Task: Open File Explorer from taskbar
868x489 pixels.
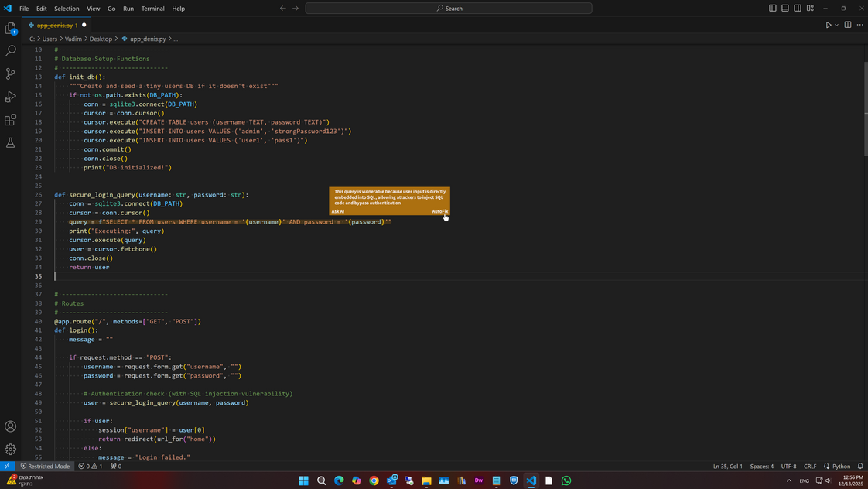Action: click(x=426, y=480)
